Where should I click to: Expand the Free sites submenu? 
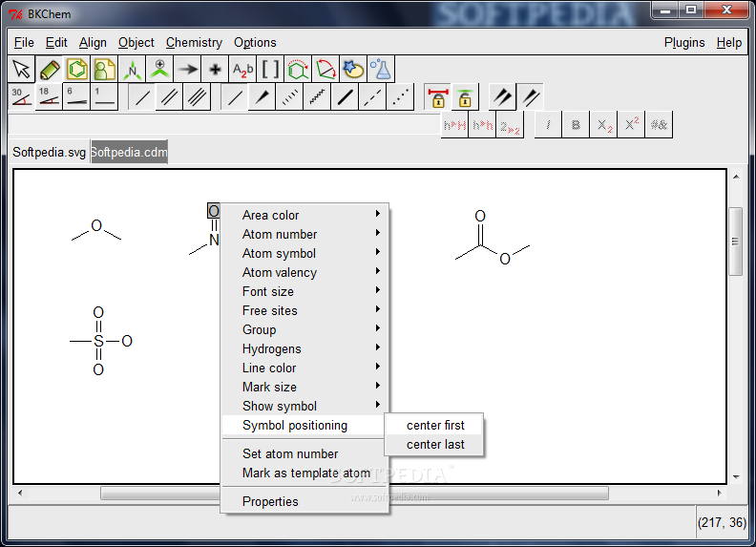click(304, 310)
